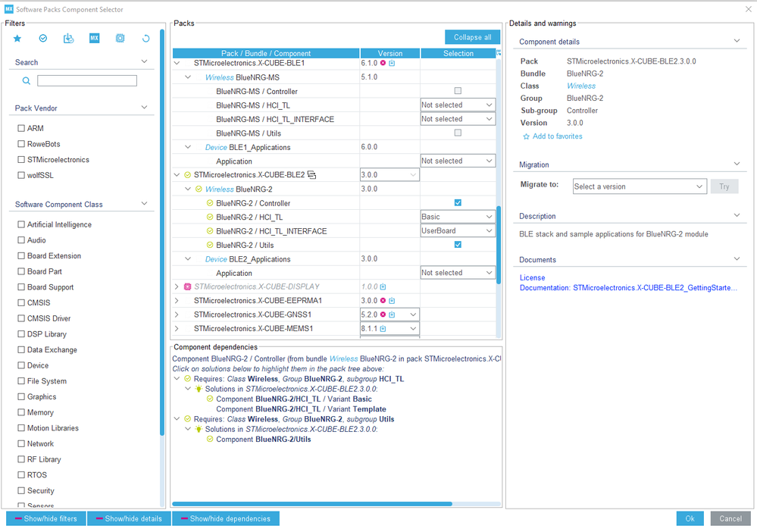
Task: Open the X-CUBE-BLE2 version 3.0.0 dropdown
Action: click(389, 175)
